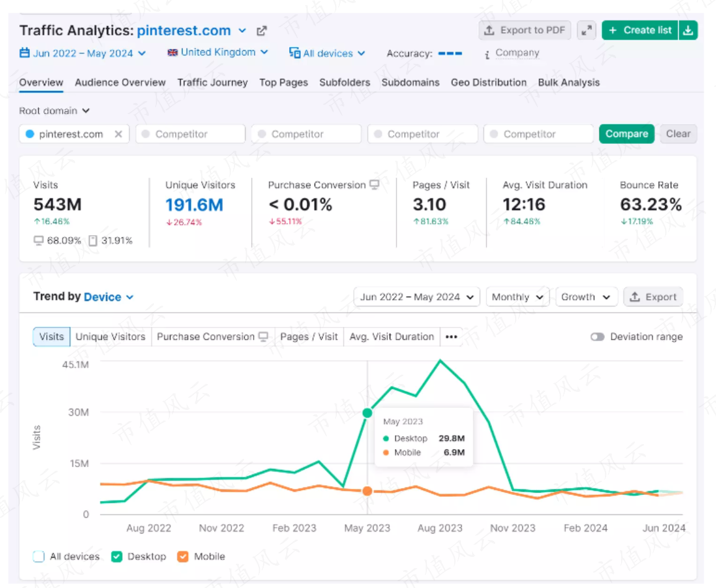Viewport: 716px width, 588px height.
Task: Click the United Kingdom flag icon
Action: [172, 53]
